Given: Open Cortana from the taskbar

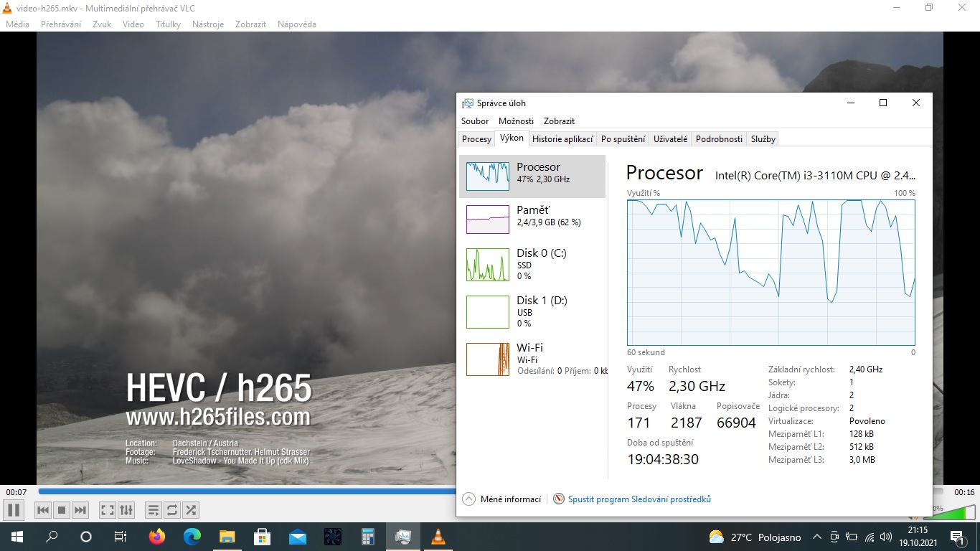Looking at the screenshot, I should point(86,537).
